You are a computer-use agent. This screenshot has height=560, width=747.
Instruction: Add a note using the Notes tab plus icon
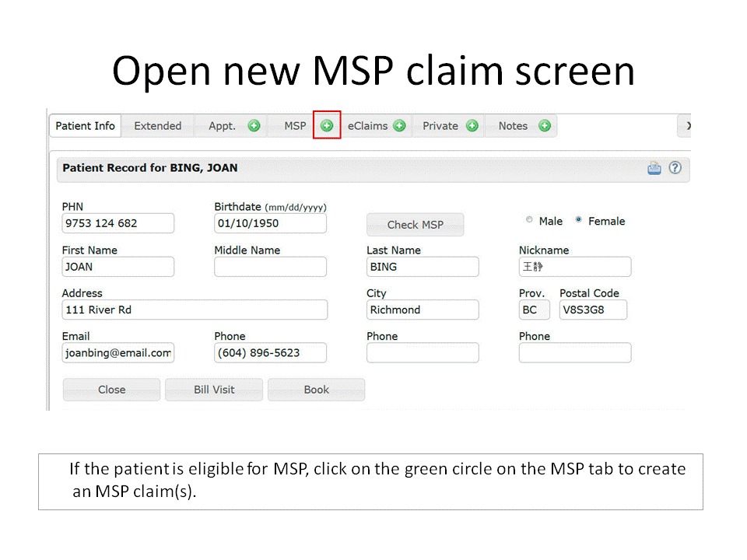coord(544,125)
